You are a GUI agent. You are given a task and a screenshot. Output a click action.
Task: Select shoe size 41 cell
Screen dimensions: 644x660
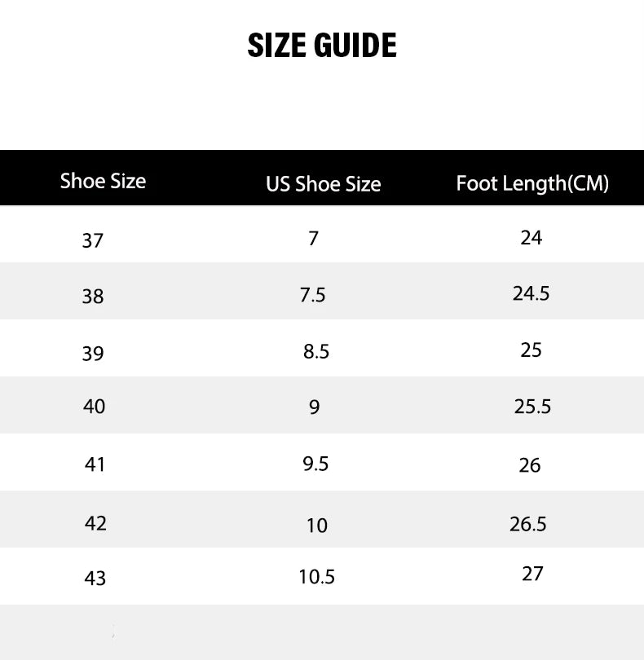coord(95,464)
